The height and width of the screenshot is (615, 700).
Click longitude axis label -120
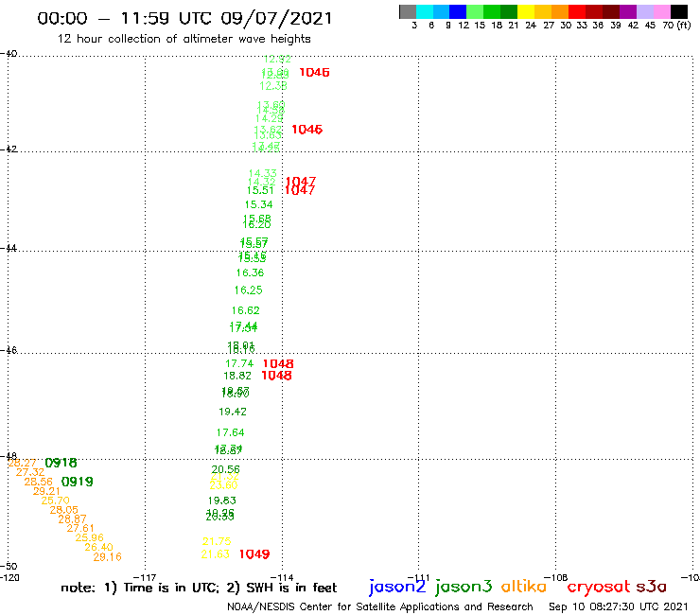pyautogui.click(x=9, y=577)
